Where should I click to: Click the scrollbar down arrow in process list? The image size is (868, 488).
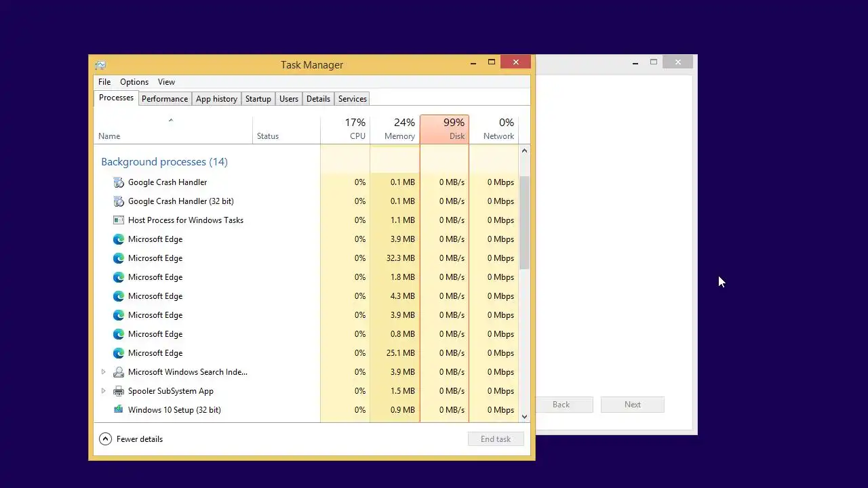click(524, 416)
